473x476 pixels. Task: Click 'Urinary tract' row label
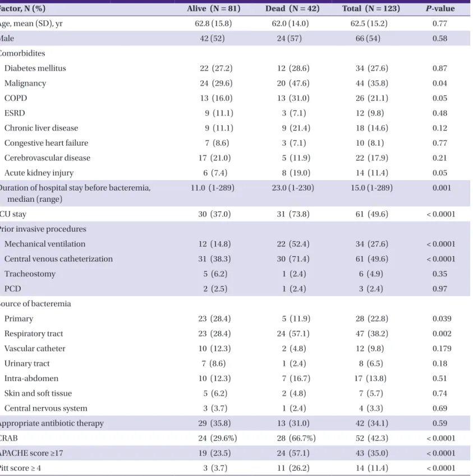[27, 363]
